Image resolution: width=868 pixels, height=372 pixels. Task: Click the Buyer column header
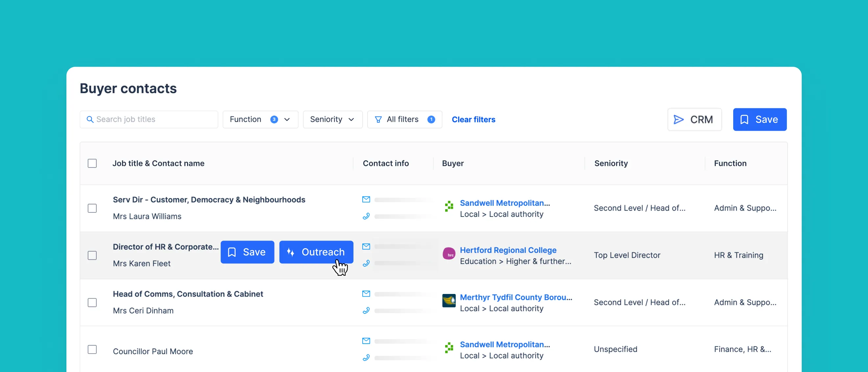[452, 164]
